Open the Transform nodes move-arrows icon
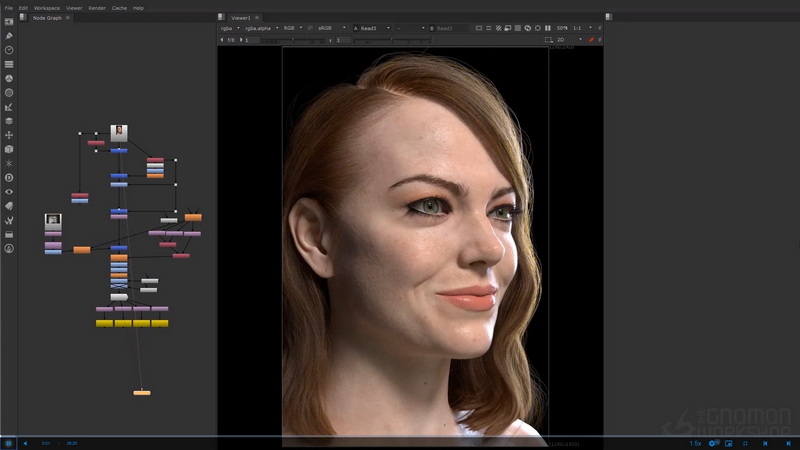 coord(9,135)
